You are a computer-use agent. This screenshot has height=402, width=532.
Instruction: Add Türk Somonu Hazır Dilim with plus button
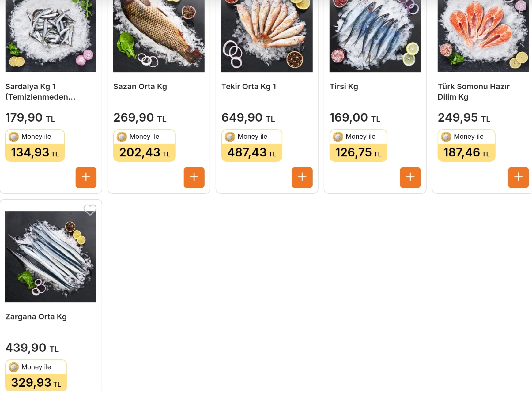(x=518, y=177)
